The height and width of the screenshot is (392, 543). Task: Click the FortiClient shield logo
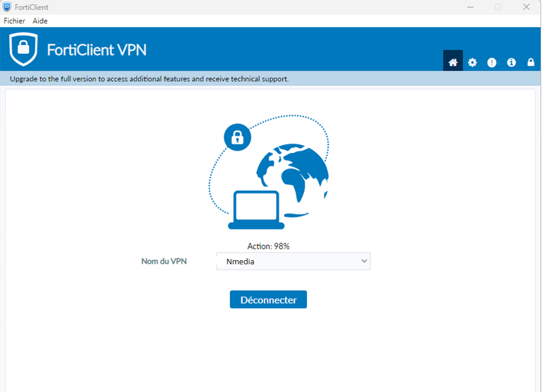23,49
